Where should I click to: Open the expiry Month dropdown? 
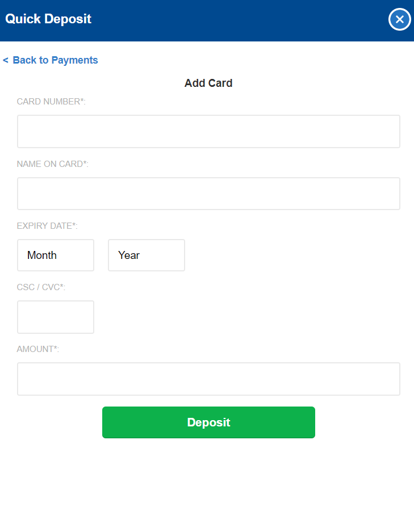[x=56, y=255]
